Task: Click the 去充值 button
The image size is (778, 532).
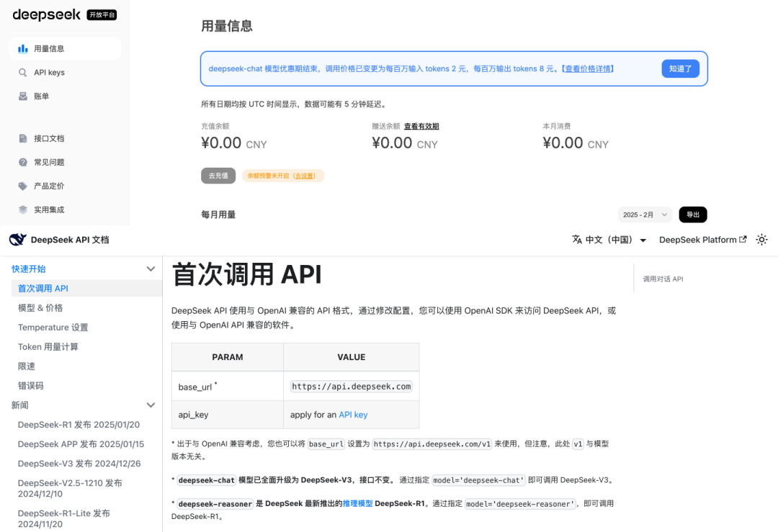Action: click(x=218, y=176)
